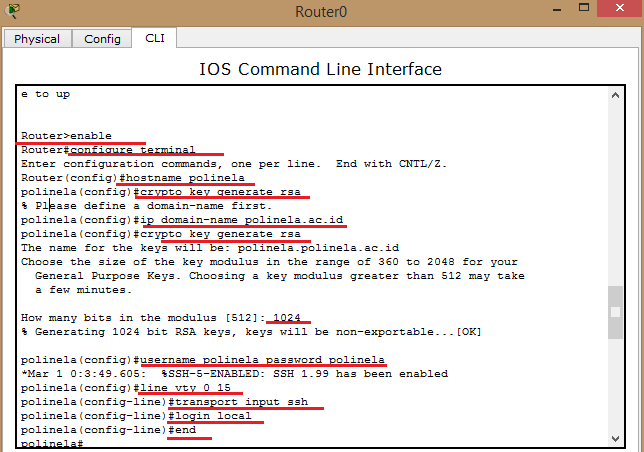
Task: Click '% Generating 1024 bit RSA keys' line
Action: tap(251, 332)
